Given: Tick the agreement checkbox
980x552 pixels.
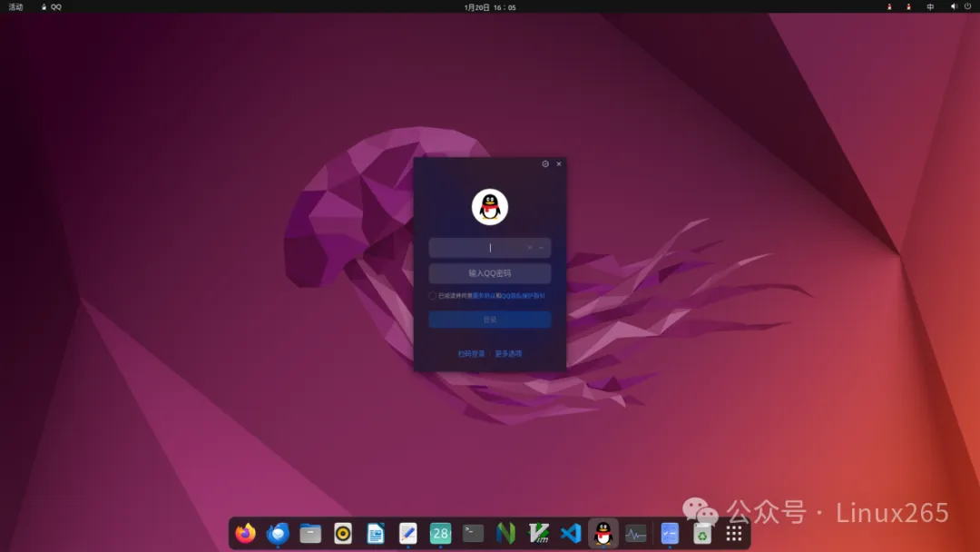Looking at the screenshot, I should click(x=433, y=296).
